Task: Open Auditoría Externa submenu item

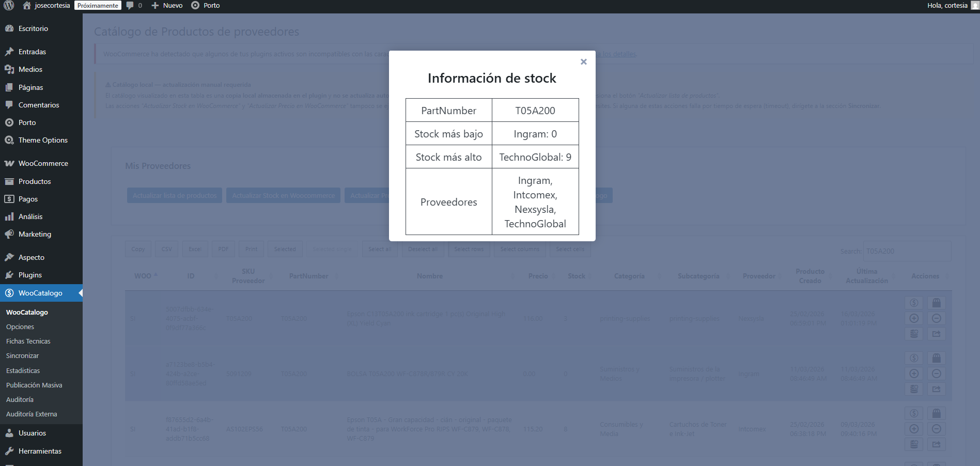Action: point(32,414)
